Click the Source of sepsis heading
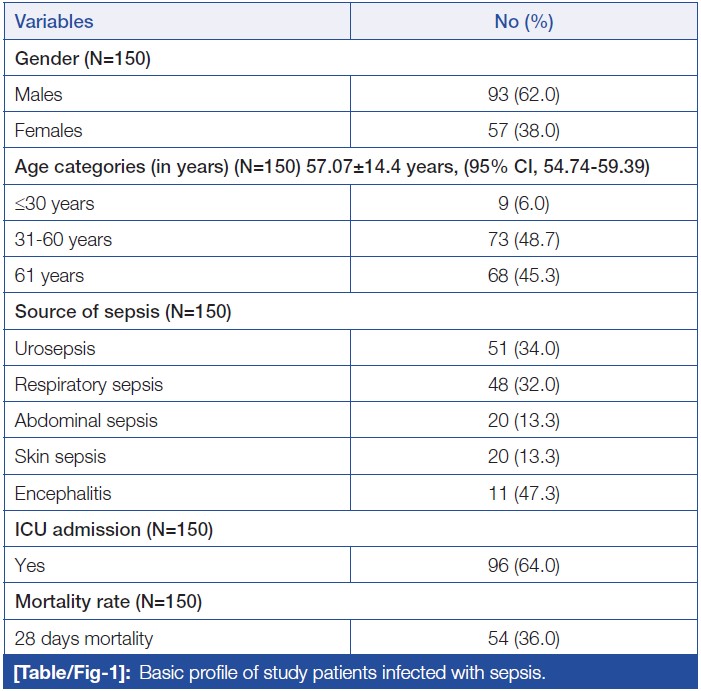 coord(123,312)
